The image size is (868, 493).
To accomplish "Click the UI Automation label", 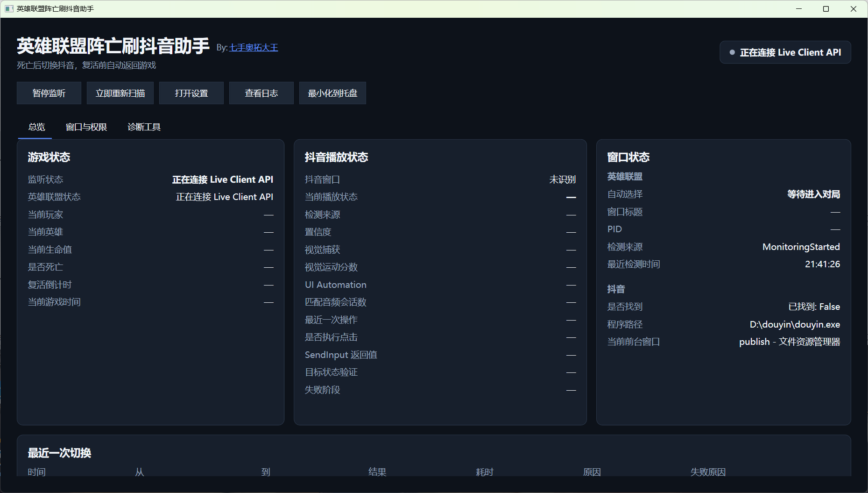I will pyautogui.click(x=336, y=285).
